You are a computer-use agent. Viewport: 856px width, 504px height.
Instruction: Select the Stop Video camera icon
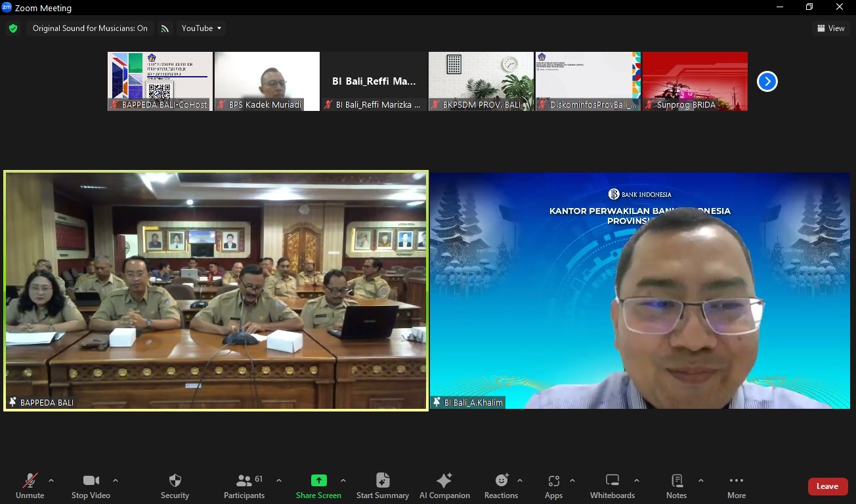click(x=90, y=481)
